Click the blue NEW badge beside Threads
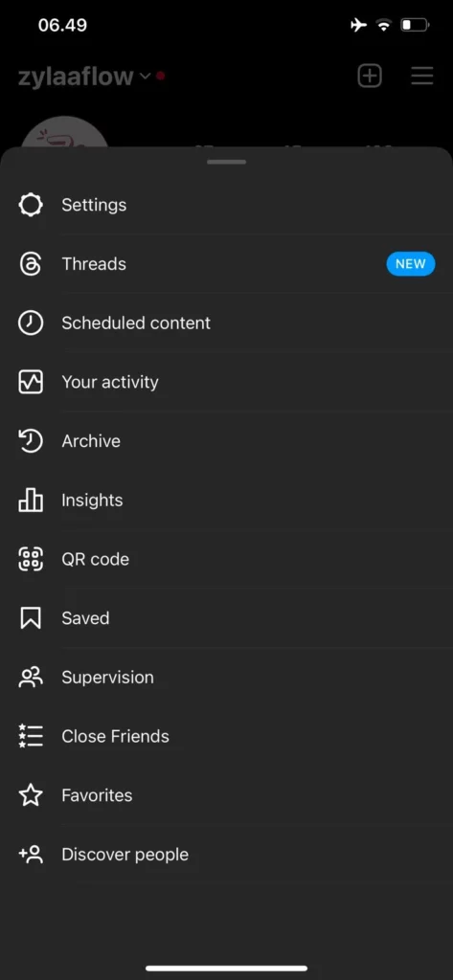Image resolution: width=453 pixels, height=980 pixels. tap(411, 264)
